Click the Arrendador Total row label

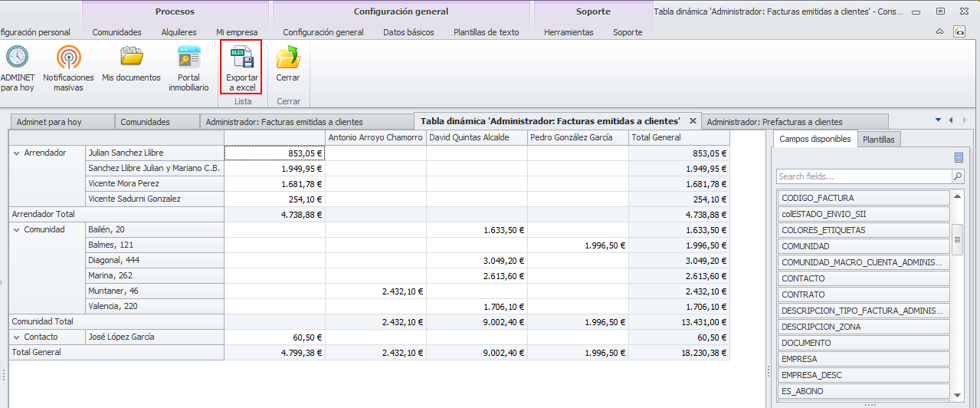(x=116, y=215)
